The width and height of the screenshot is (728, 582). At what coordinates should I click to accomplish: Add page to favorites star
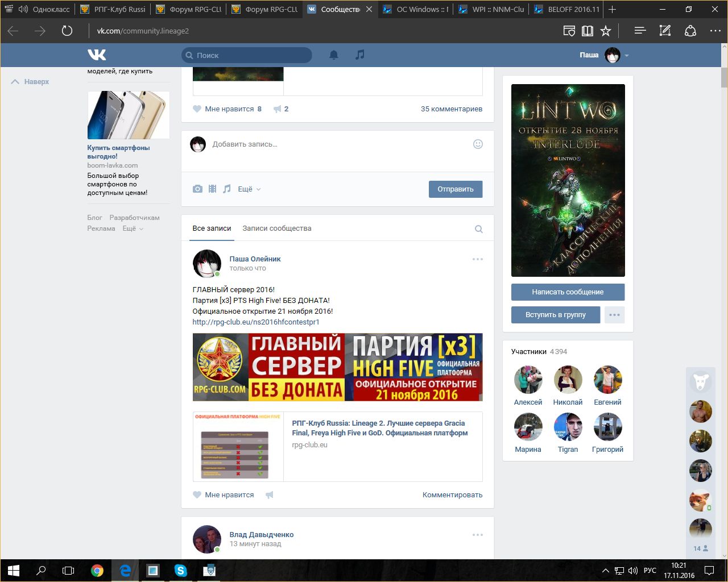point(606,31)
